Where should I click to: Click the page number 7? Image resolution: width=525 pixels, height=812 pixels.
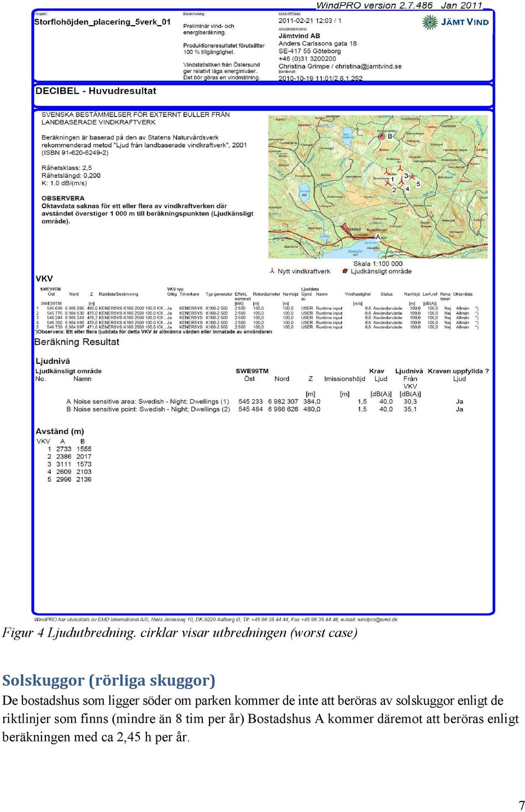pyautogui.click(x=522, y=805)
